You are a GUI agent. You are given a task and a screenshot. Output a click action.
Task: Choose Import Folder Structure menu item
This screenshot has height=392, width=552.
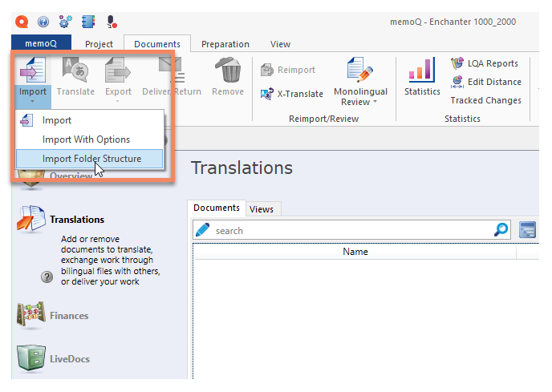pos(89,159)
